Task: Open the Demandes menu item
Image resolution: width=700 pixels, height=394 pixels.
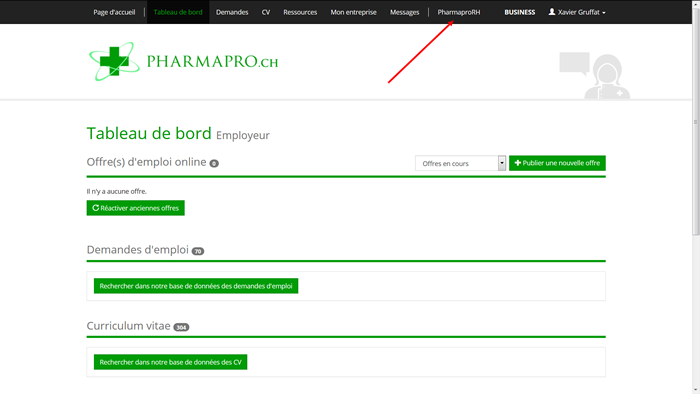Action: pyautogui.click(x=232, y=12)
